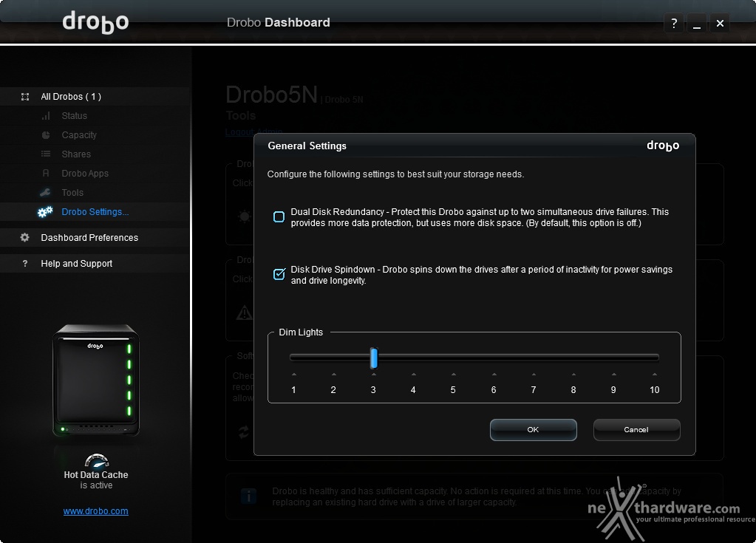Click the Tools wrench icon
The height and width of the screenshot is (543, 756).
tap(45, 193)
